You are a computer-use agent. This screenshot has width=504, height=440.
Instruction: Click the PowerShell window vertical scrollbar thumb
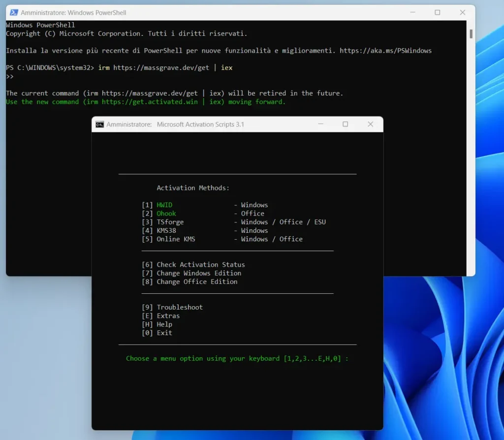pos(471,34)
